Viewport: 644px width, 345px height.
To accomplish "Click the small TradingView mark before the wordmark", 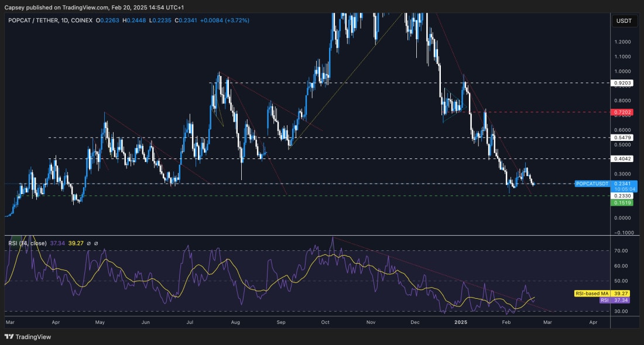I will point(8,337).
